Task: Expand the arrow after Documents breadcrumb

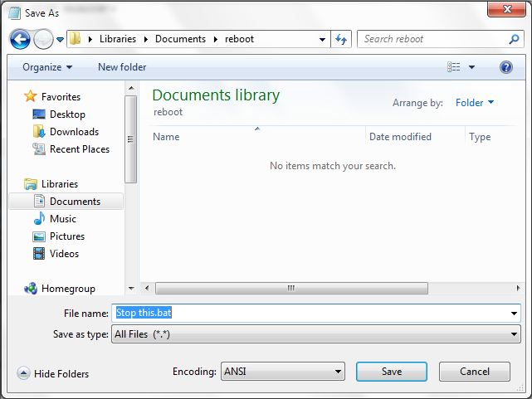Action: tap(216, 39)
